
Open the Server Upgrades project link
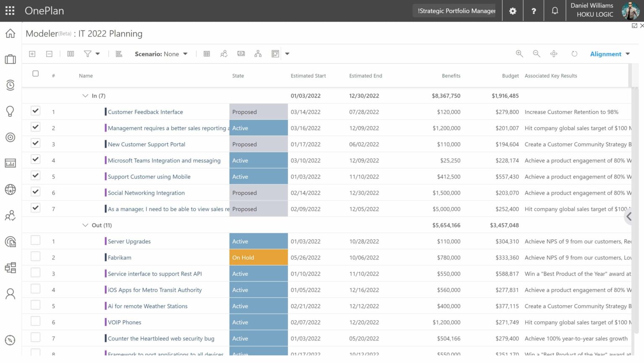(x=129, y=241)
